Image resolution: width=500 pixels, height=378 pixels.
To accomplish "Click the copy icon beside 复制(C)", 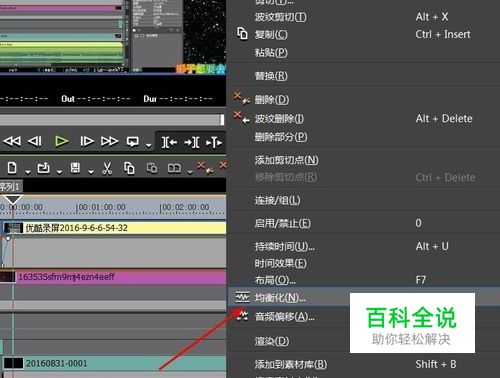I will point(242,34).
